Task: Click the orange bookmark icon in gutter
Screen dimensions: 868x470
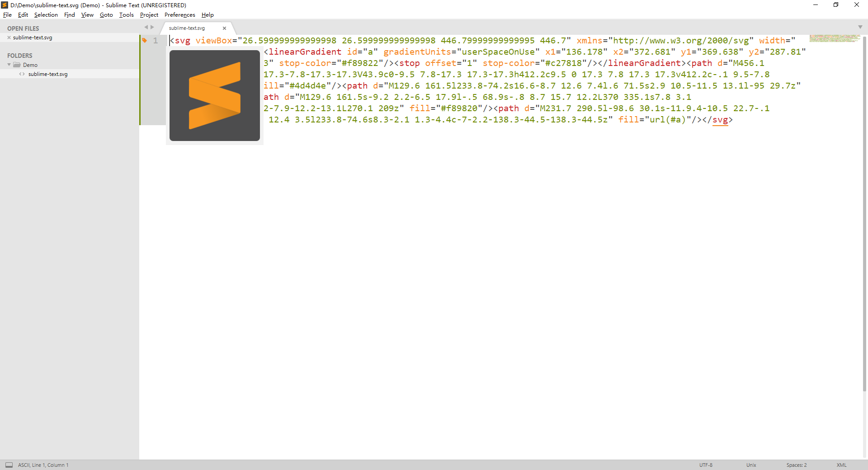Action: tap(145, 40)
